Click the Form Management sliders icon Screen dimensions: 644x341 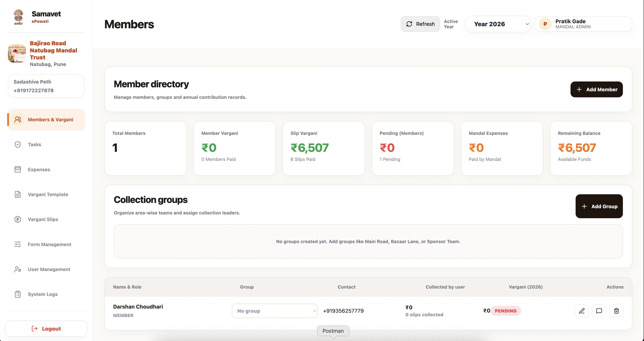tap(18, 244)
